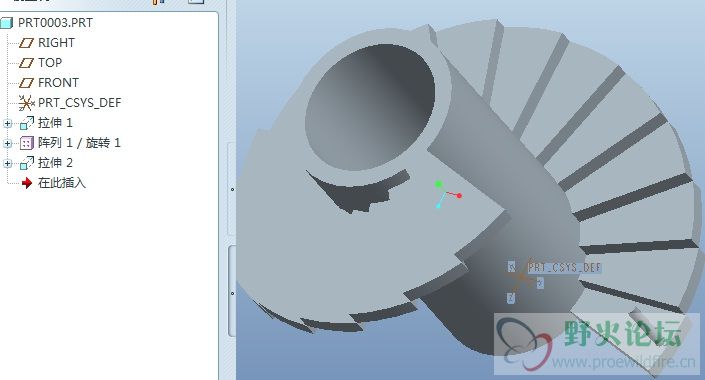Viewport: 705px width, 380px height.
Task: Select the RIGHT plane label in tree
Action: coord(56,43)
